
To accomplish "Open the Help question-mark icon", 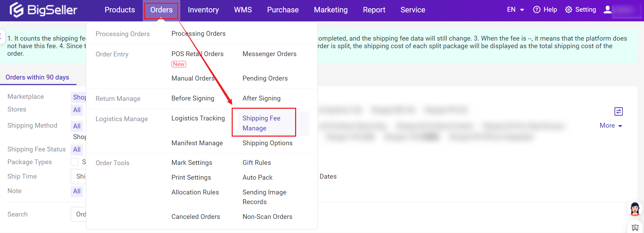I will click(x=537, y=10).
